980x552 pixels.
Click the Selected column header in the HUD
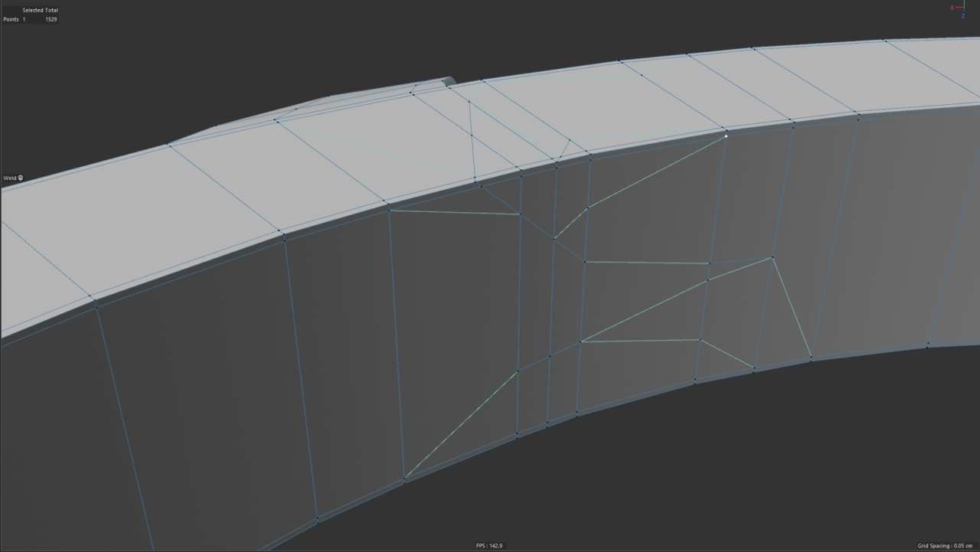34,9
